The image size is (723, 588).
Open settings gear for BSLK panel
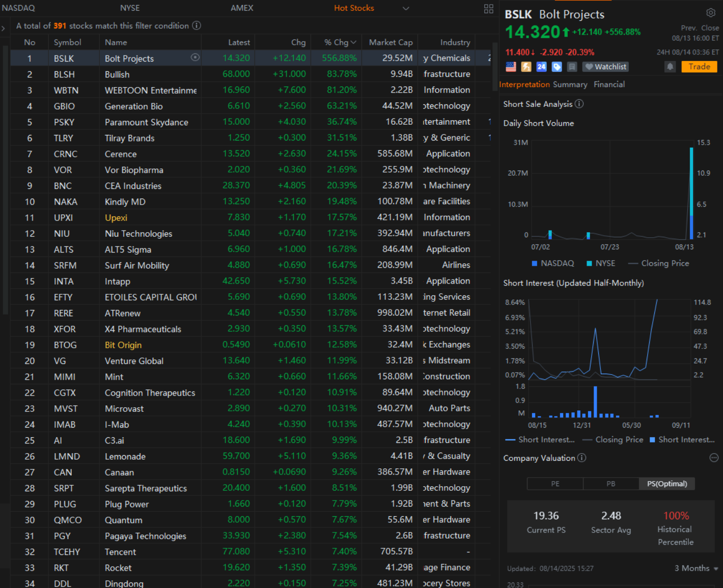click(x=710, y=13)
